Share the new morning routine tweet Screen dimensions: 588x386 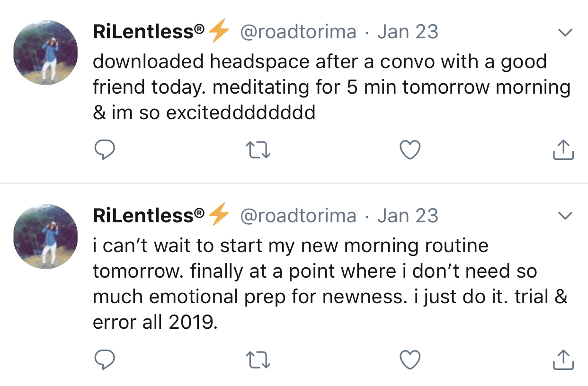tap(563, 359)
